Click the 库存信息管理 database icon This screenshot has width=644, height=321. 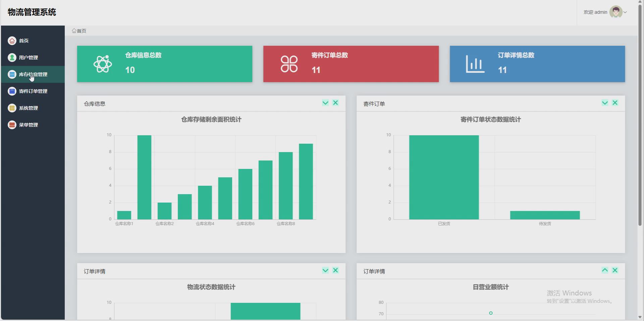coord(12,74)
